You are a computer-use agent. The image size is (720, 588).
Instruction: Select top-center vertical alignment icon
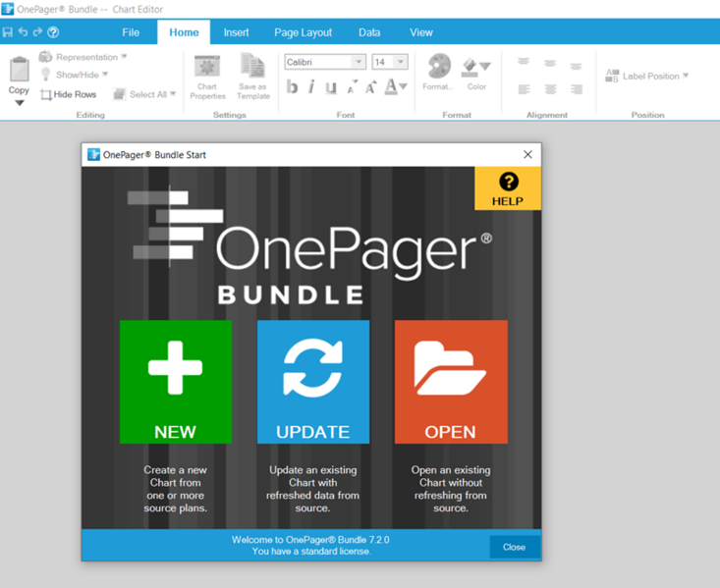point(550,64)
